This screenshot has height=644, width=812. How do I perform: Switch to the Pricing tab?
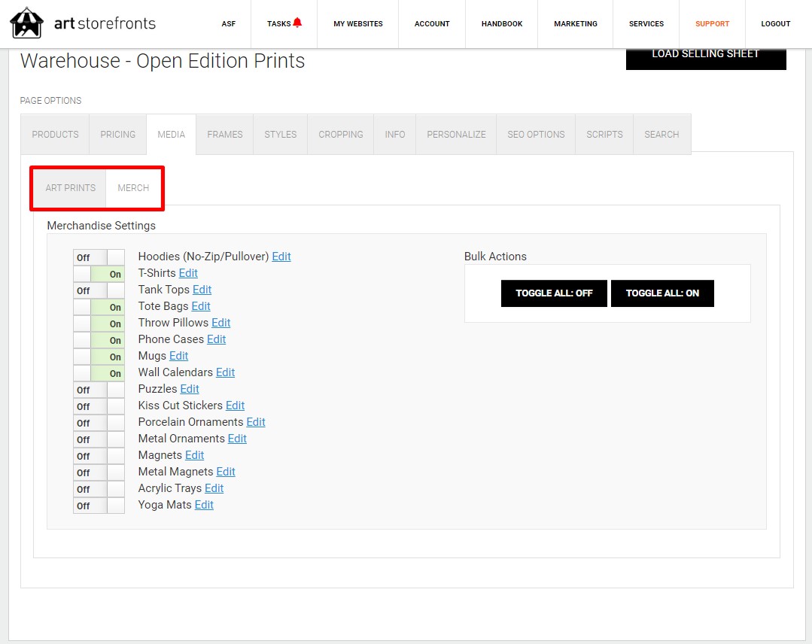tap(118, 135)
